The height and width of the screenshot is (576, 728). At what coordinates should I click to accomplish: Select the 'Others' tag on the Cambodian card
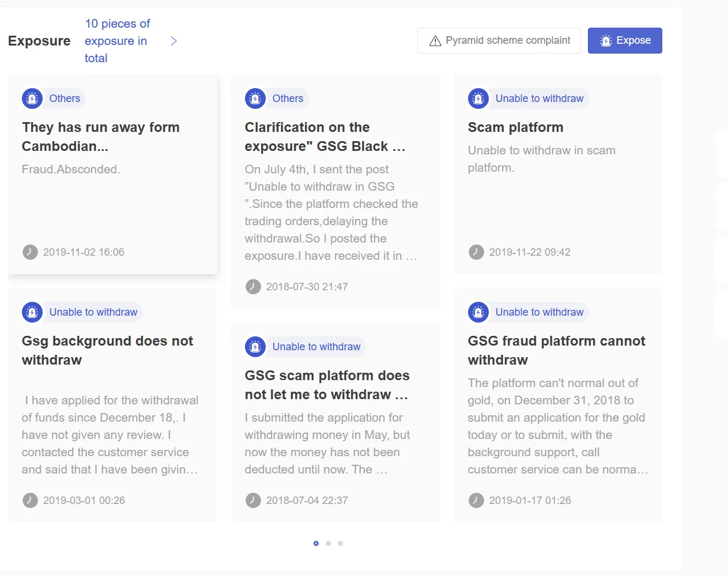point(65,98)
